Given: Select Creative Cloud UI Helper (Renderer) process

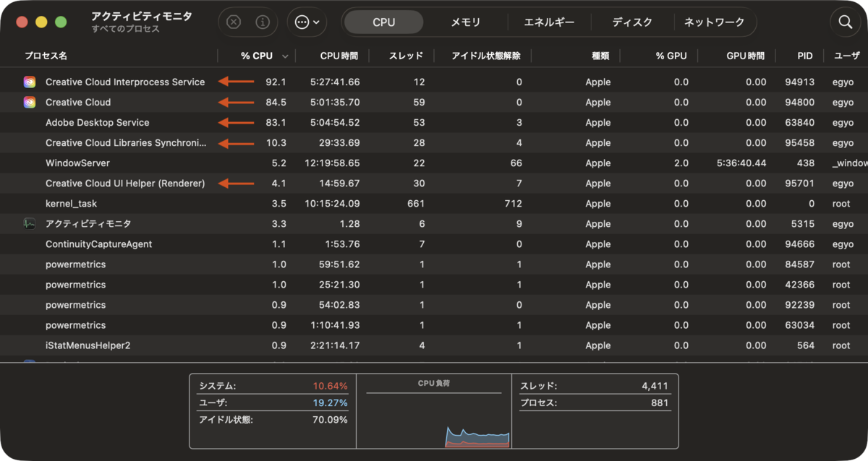Looking at the screenshot, I should 125,183.
